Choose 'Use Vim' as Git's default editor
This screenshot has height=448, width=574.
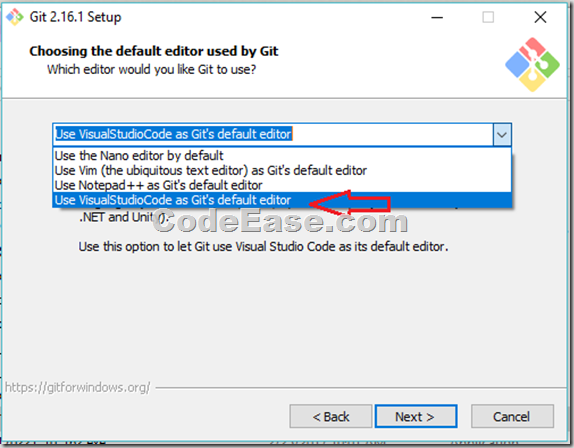(282, 171)
